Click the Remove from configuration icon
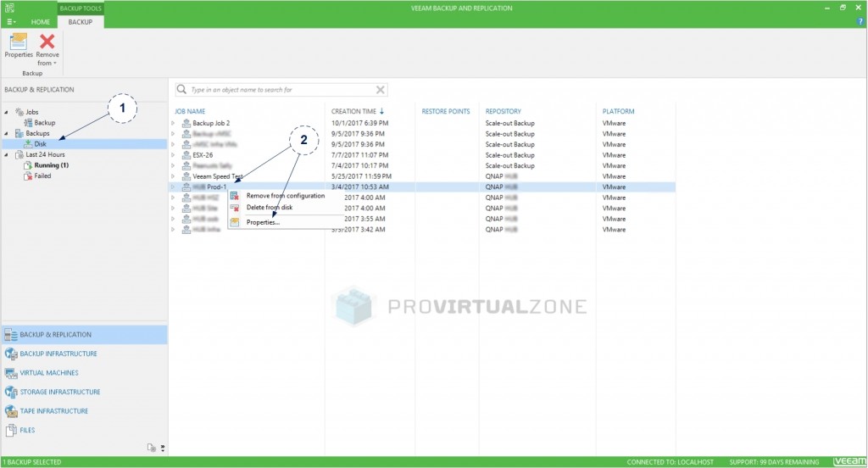Image resolution: width=868 pixels, height=468 pixels. (235, 196)
